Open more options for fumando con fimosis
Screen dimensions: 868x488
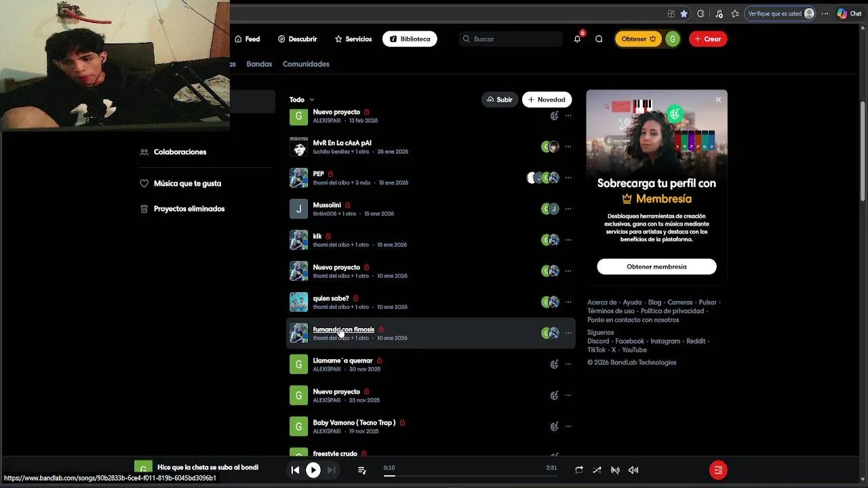[x=568, y=333]
